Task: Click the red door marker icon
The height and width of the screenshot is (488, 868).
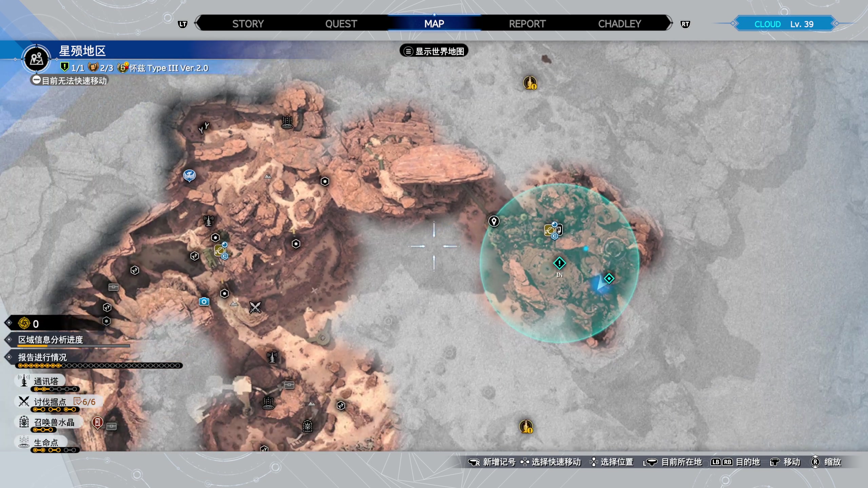Action: tap(97, 423)
